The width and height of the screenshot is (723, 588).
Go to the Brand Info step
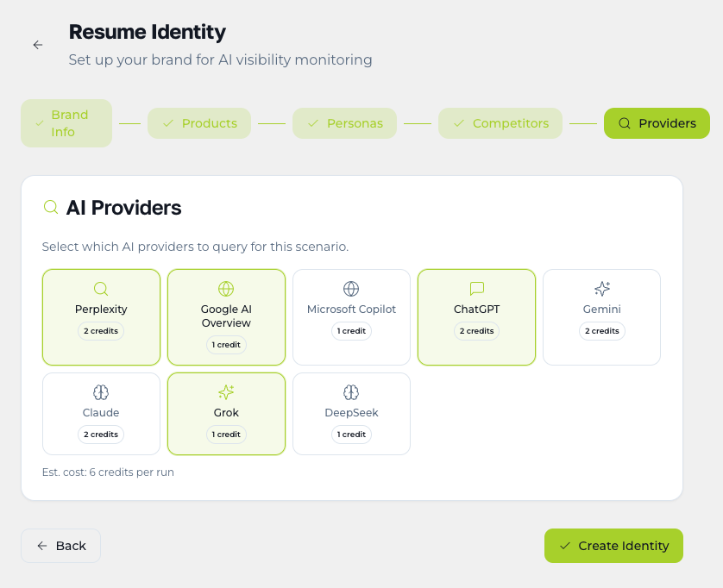coord(66,123)
